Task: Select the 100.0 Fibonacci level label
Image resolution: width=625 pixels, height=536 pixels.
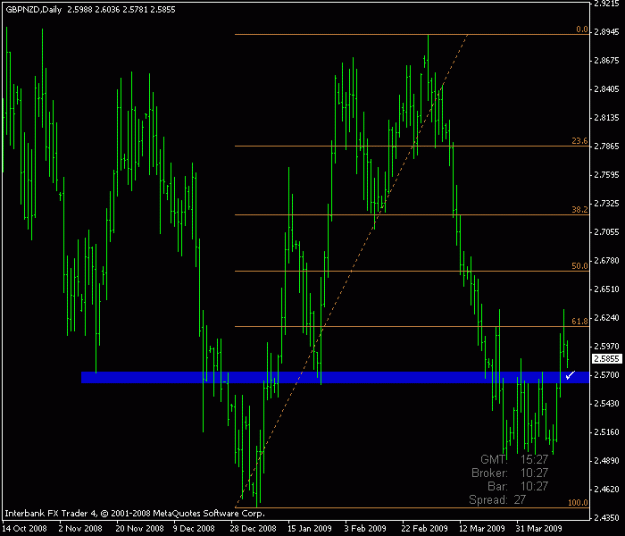Action: click(x=578, y=503)
